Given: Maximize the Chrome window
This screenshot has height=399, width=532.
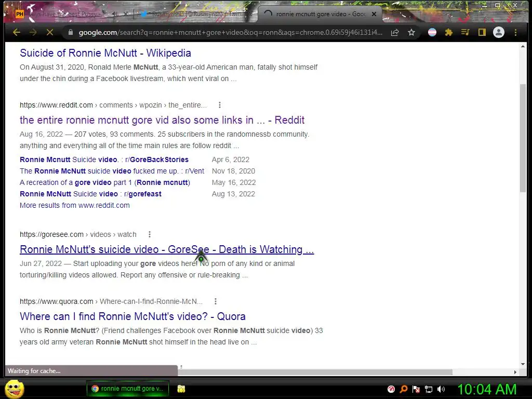Looking at the screenshot, I should [x=497, y=5].
